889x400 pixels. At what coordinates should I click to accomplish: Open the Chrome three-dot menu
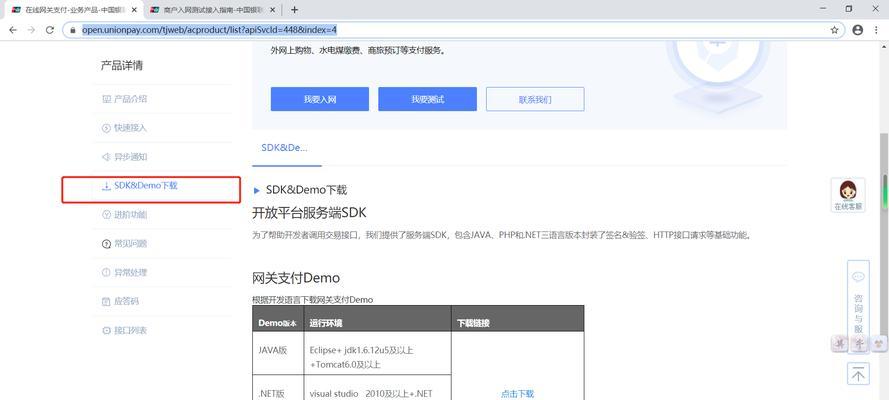(x=878, y=30)
